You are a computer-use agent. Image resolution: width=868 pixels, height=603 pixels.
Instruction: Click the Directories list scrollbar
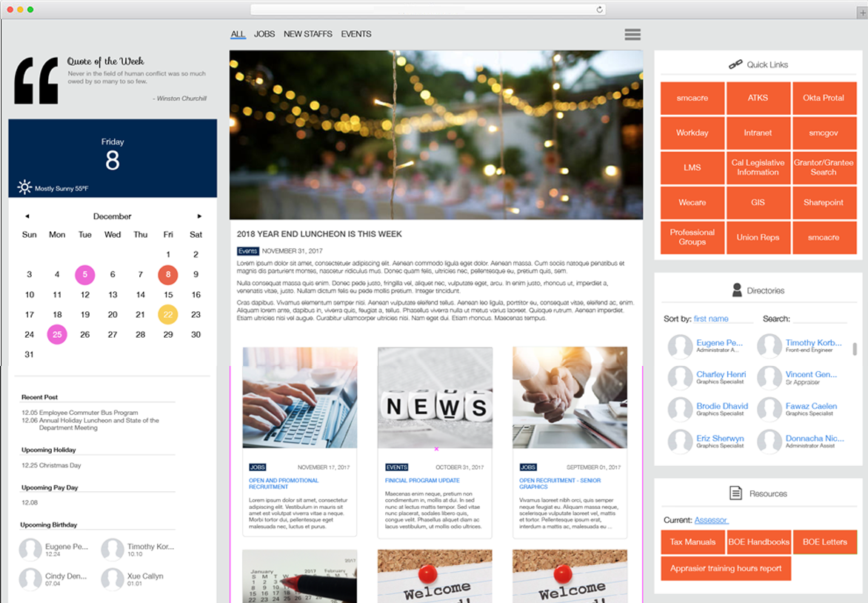tap(855, 349)
